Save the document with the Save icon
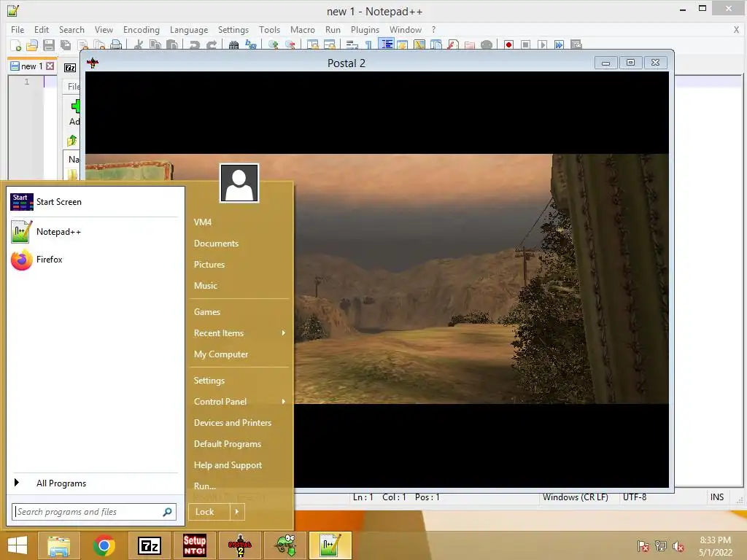Image resolution: width=747 pixels, height=560 pixels. (49, 45)
